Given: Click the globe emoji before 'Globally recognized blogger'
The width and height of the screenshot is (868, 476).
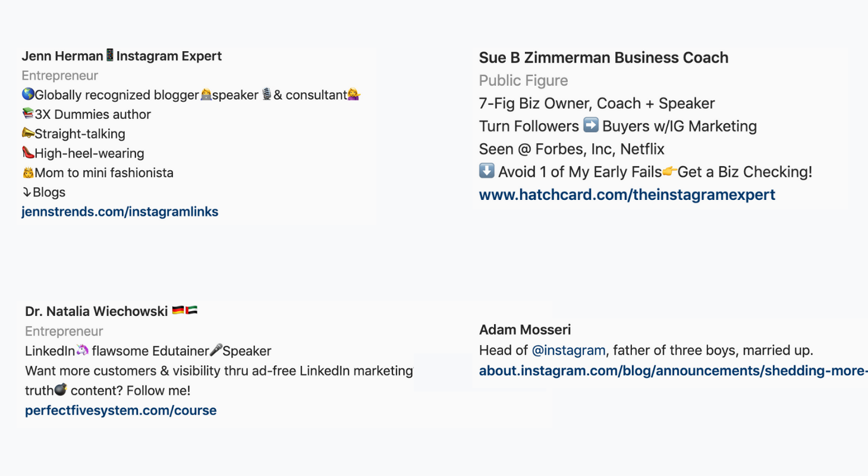Looking at the screenshot, I should click(x=28, y=95).
